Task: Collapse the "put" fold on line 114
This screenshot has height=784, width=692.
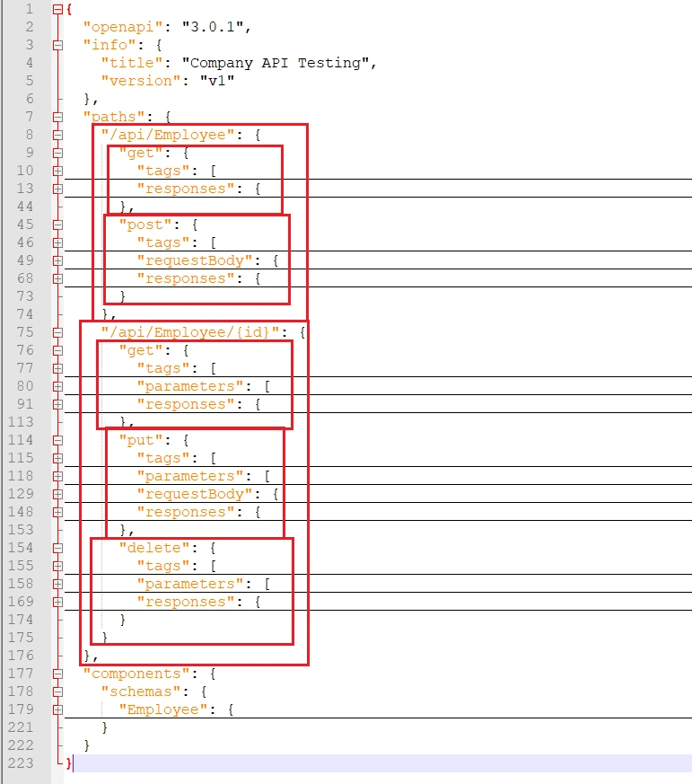Action: coord(58,441)
